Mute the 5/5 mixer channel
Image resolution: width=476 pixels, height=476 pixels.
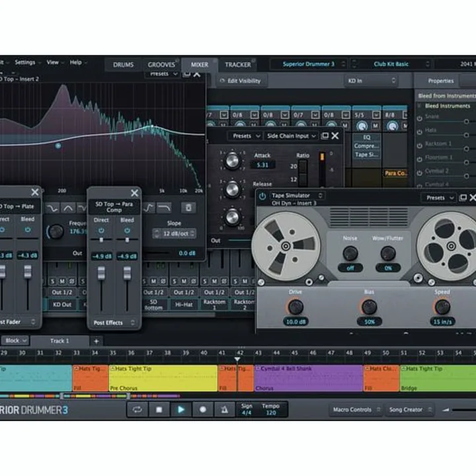pyautogui.click(x=376, y=126)
